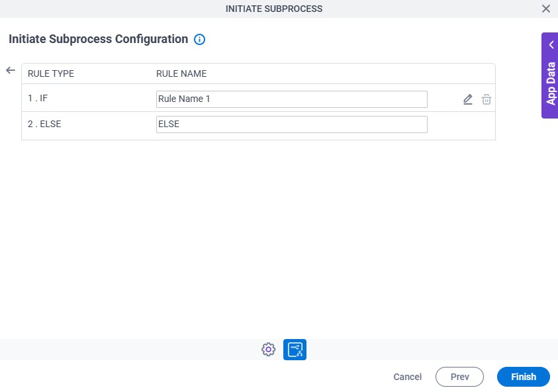
Task: Go back with the Prev button
Action: pyautogui.click(x=459, y=377)
